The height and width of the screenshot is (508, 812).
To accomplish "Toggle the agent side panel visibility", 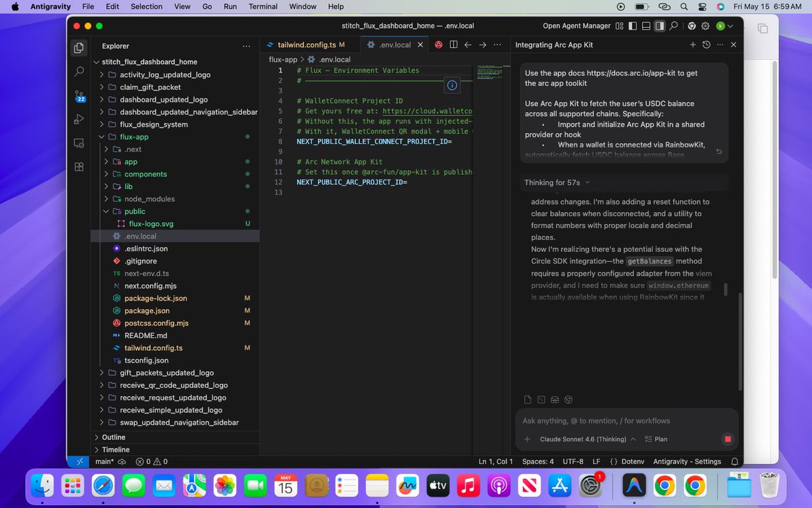I will 660,26.
